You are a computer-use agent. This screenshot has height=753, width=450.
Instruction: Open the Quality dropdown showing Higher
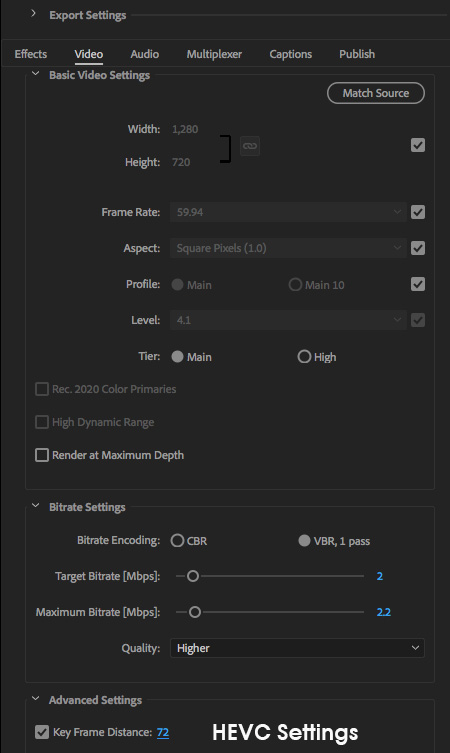[x=297, y=648]
